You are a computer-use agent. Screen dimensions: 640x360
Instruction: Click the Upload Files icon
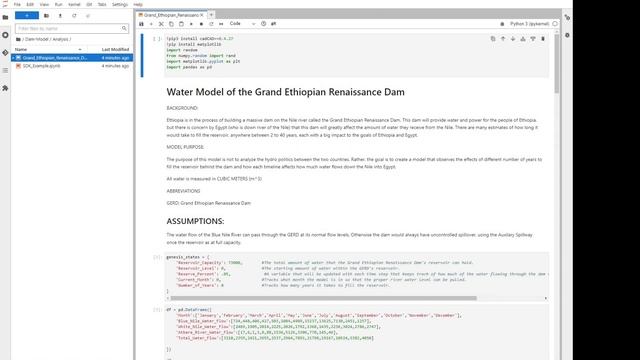(60, 16)
